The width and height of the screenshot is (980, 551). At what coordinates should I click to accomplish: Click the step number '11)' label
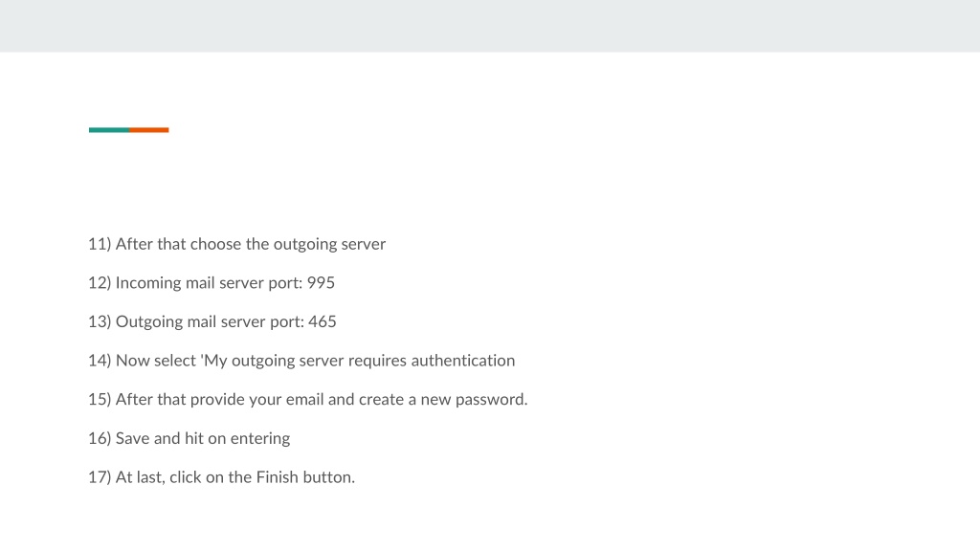(x=100, y=244)
